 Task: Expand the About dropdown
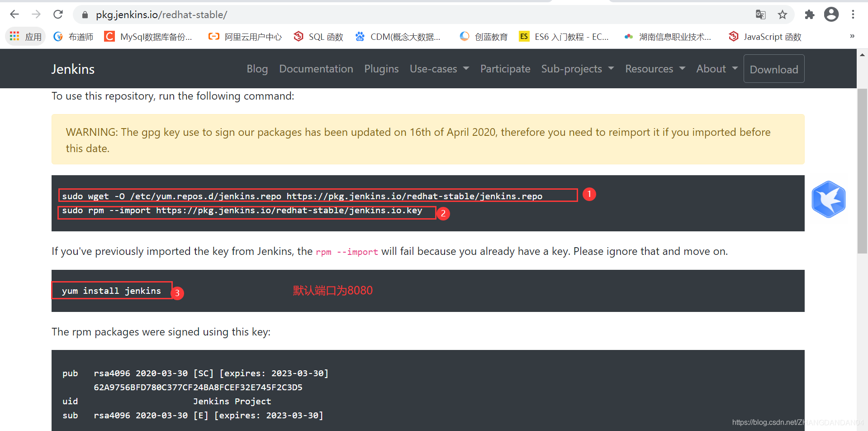coord(717,69)
